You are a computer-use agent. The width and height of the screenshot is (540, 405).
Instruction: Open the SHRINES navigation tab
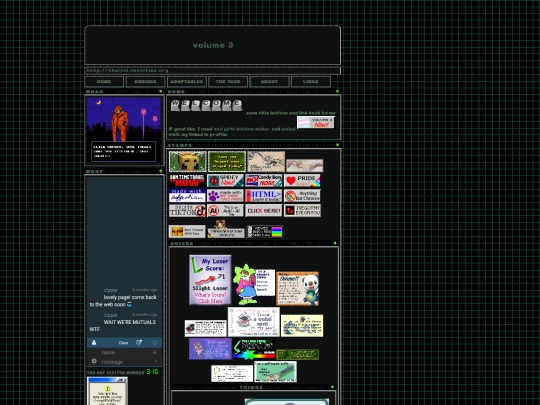click(x=145, y=82)
